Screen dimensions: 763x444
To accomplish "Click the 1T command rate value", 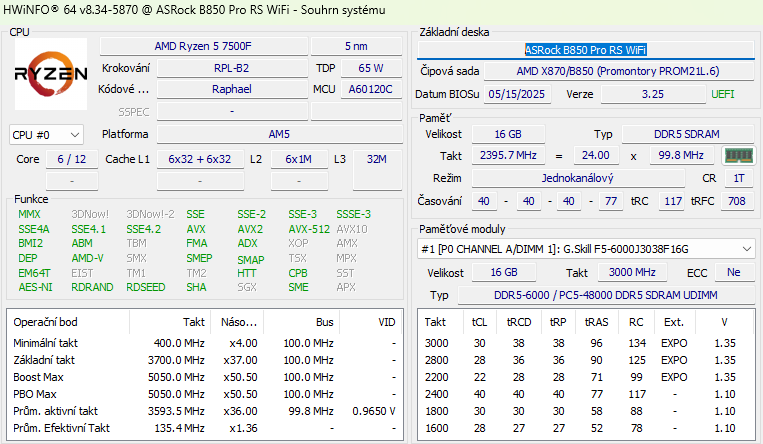I will click(739, 178).
